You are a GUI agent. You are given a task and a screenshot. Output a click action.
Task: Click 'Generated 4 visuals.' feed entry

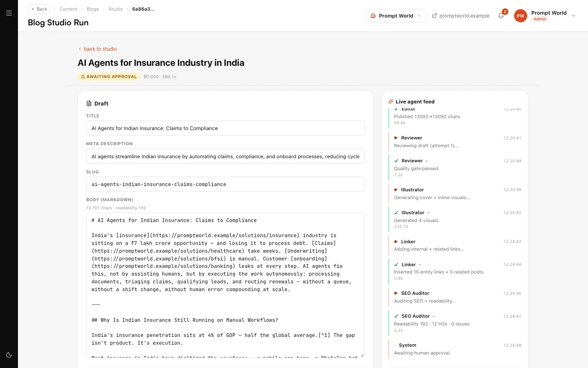click(x=417, y=220)
